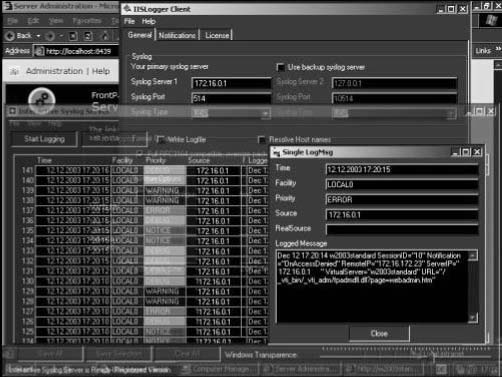Toggle Resolve Host names checkbox
The width and height of the screenshot is (502, 377).
(x=262, y=140)
